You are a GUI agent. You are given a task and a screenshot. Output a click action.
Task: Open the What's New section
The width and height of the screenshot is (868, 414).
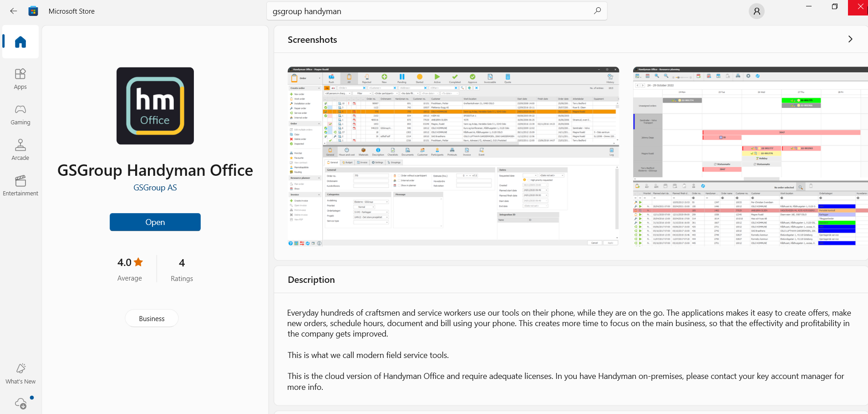click(x=20, y=373)
